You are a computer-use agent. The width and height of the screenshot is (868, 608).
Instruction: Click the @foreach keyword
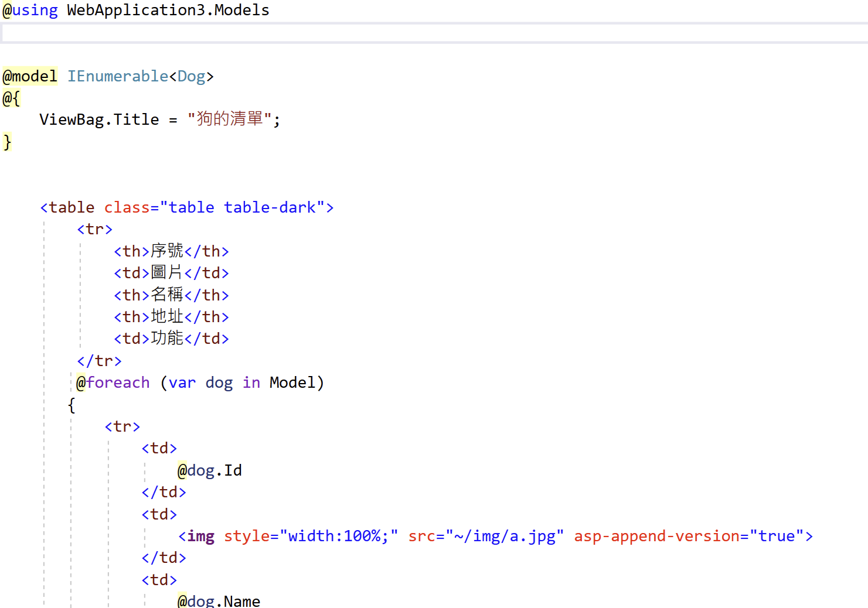(x=113, y=382)
